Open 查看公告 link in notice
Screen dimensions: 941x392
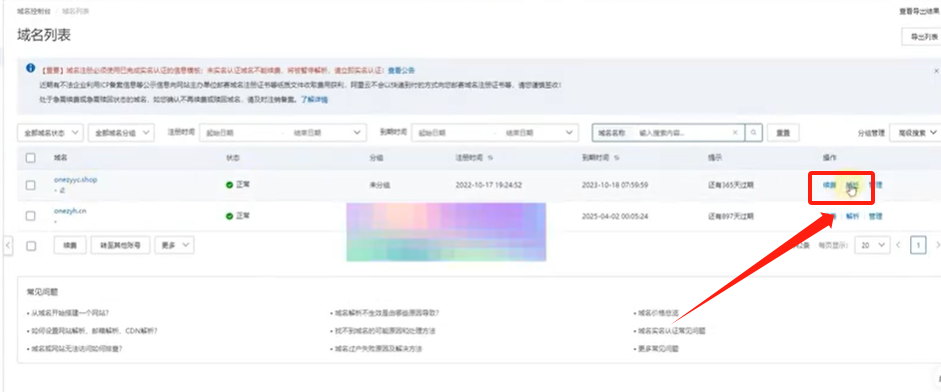pyautogui.click(x=401, y=70)
